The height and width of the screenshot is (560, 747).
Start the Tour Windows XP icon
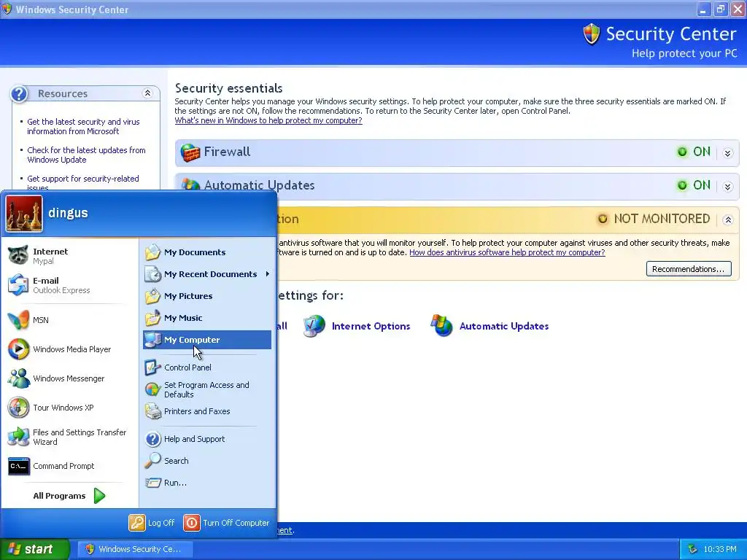[x=18, y=408]
